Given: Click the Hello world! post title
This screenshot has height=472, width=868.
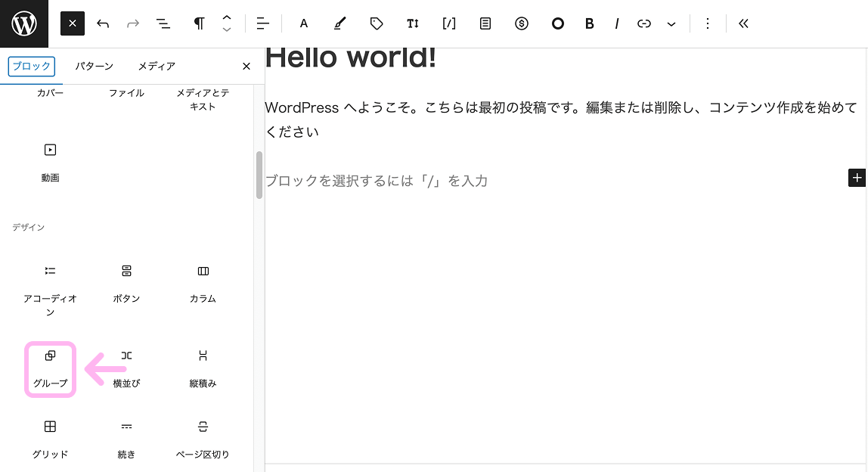Looking at the screenshot, I should 350,57.
